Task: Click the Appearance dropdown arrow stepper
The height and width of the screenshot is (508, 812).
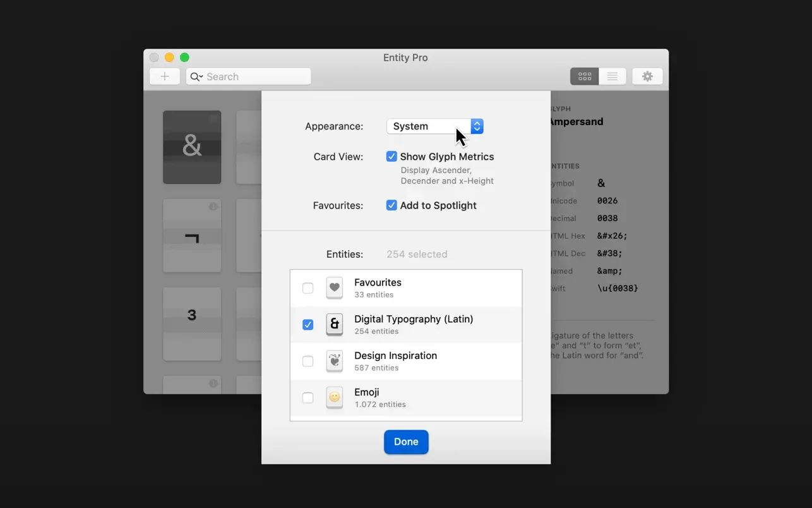Action: click(x=477, y=126)
